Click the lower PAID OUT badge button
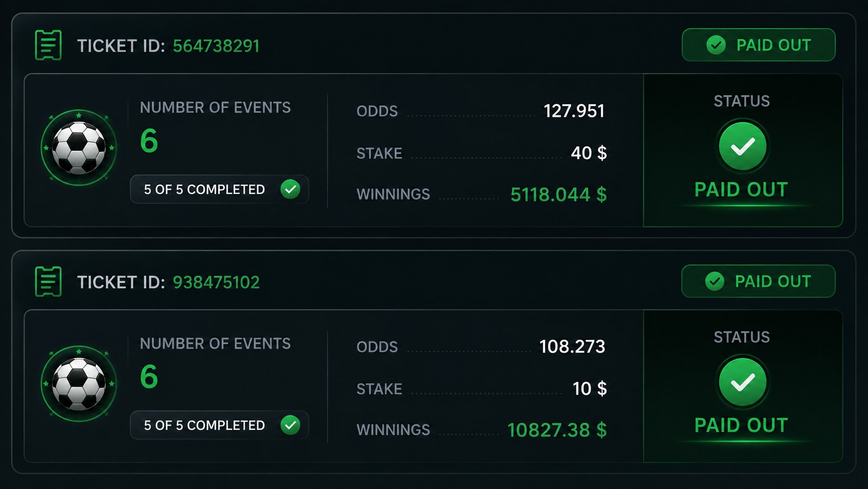Screen dimensions: 868x489 pos(758,281)
